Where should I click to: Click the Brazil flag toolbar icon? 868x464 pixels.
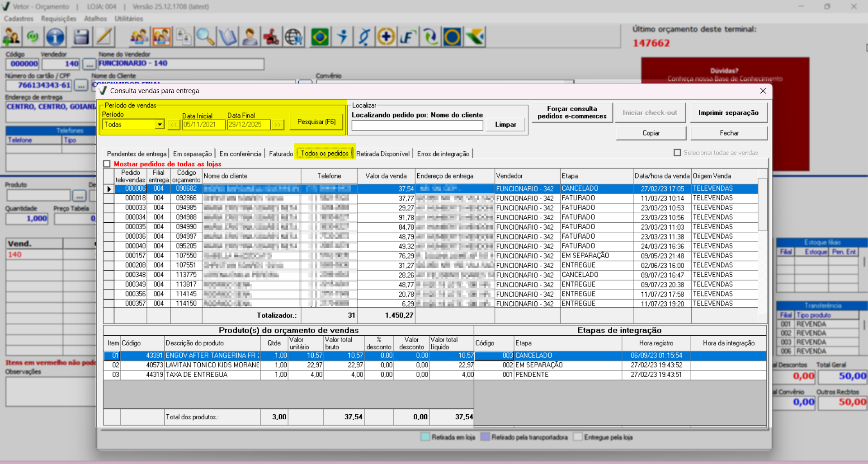coord(320,37)
